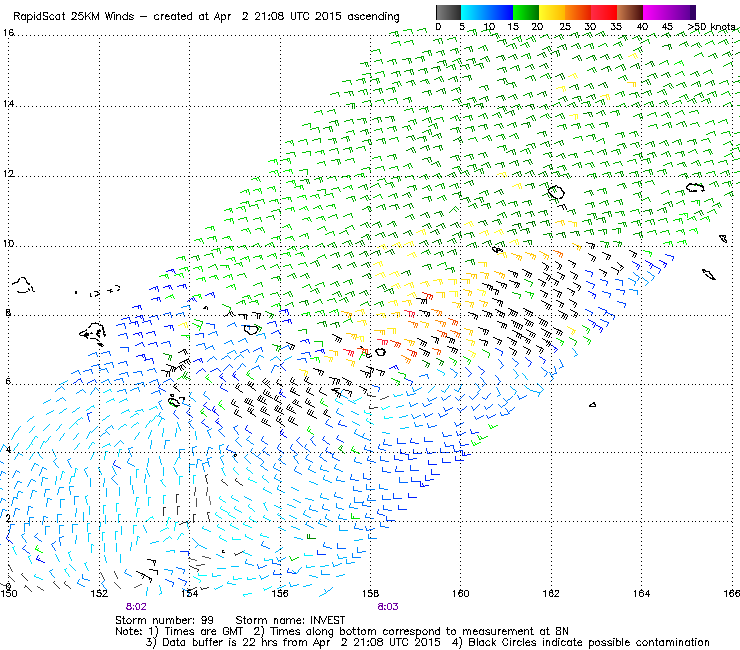Click the purple 8:03 time marker
The height and width of the screenshot is (650, 740).
[387, 607]
